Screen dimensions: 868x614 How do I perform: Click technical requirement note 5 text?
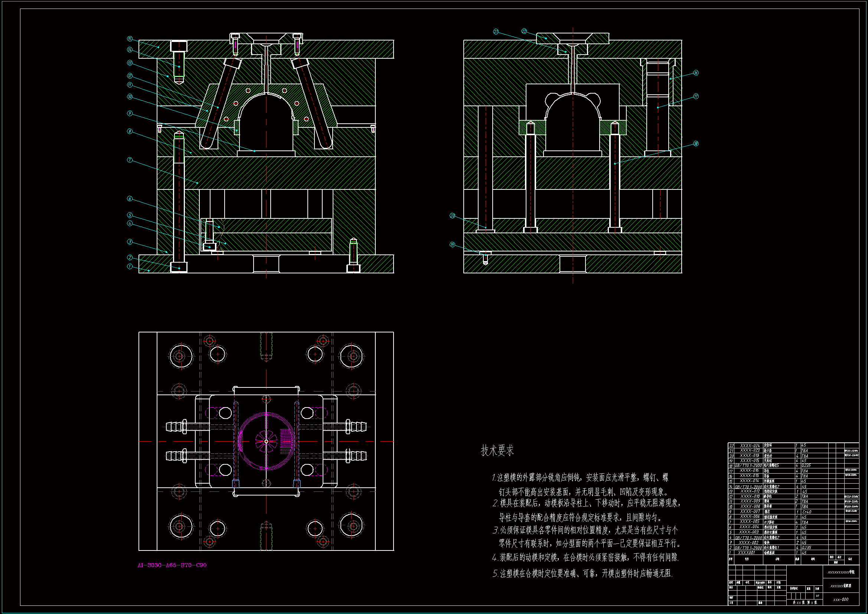[582, 574]
